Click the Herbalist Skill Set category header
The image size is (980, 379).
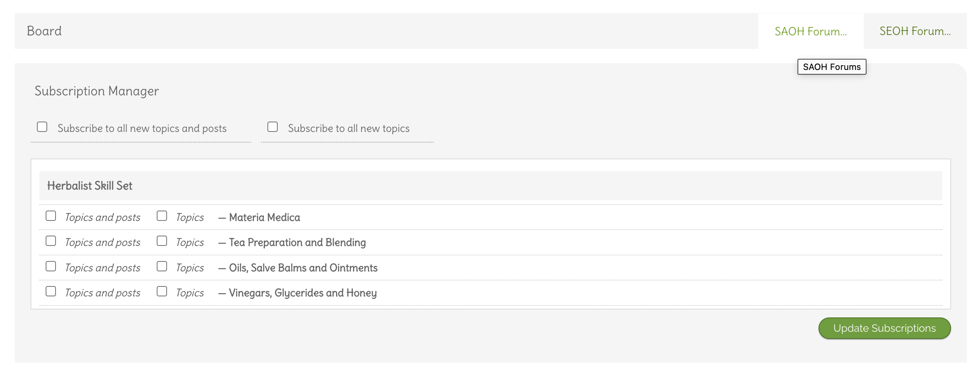[x=90, y=186]
